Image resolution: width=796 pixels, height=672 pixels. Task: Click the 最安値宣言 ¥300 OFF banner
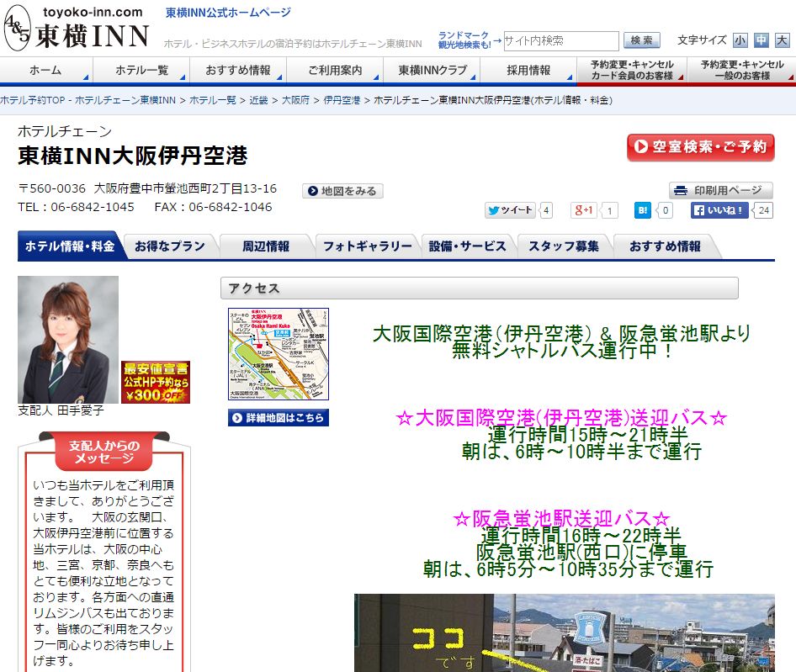point(156,382)
